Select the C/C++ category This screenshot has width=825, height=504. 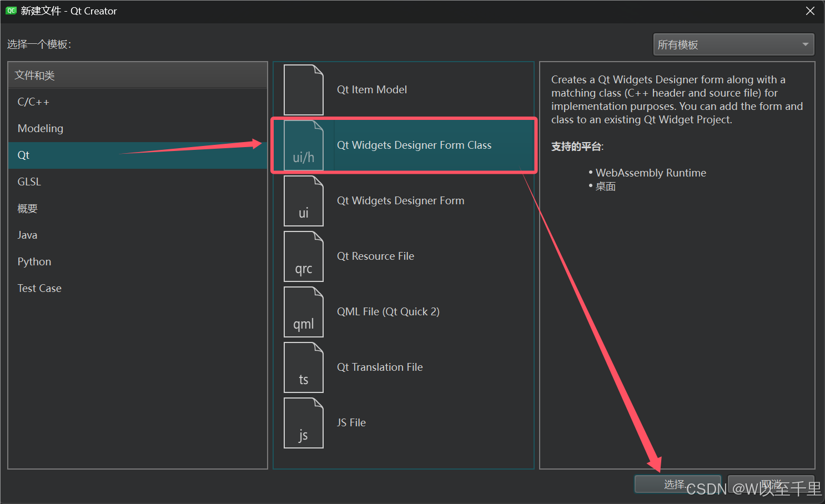(138, 102)
